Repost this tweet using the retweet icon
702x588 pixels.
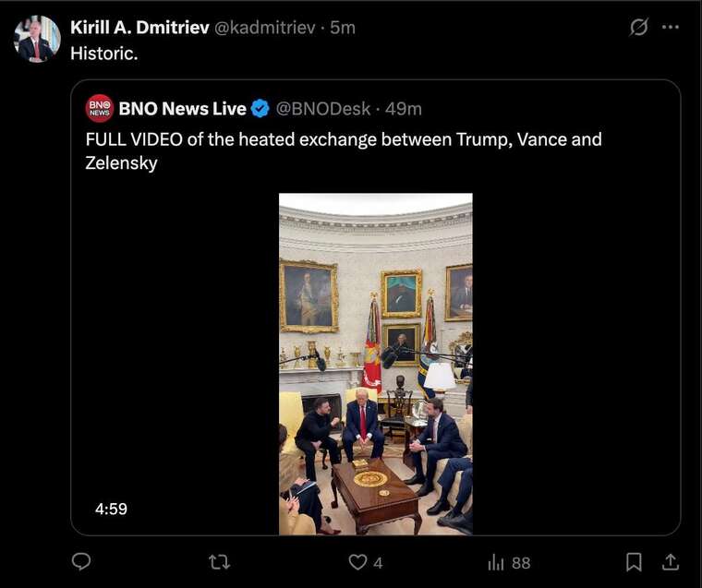(x=220, y=562)
